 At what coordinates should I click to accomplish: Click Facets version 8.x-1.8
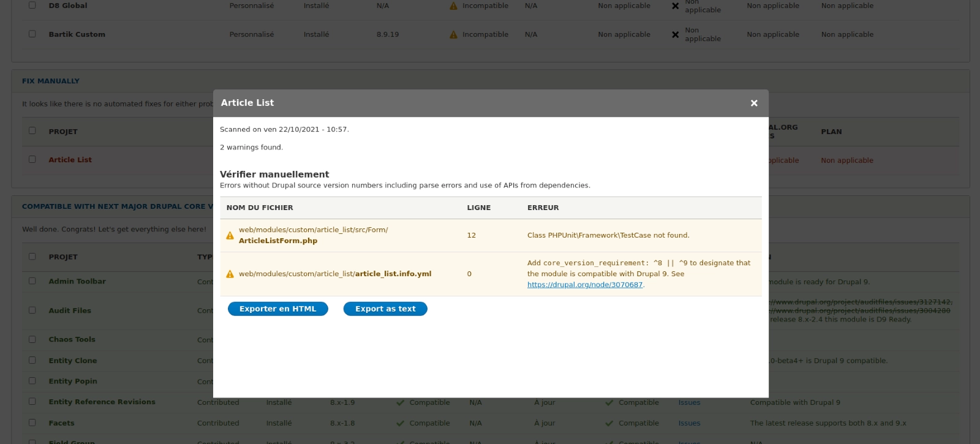[x=342, y=423]
